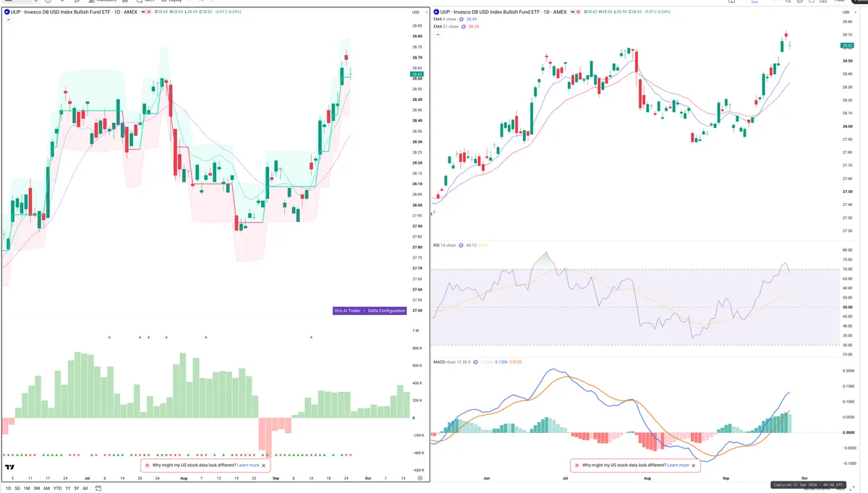The image size is (868, 493).
Task: Close left chart US stock data notice
Action: (x=264, y=466)
